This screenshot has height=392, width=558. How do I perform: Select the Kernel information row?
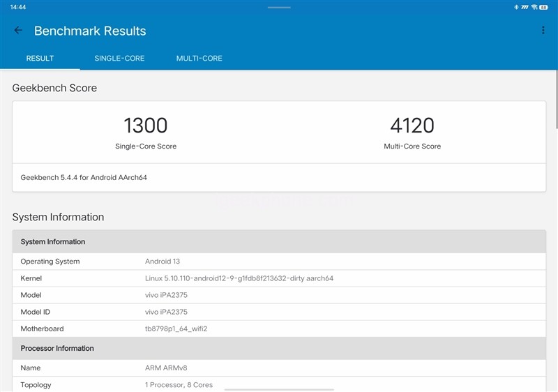pyautogui.click(x=279, y=278)
